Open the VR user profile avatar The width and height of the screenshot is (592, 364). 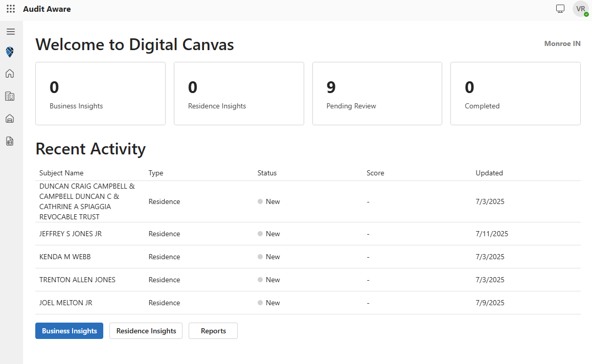581,9
